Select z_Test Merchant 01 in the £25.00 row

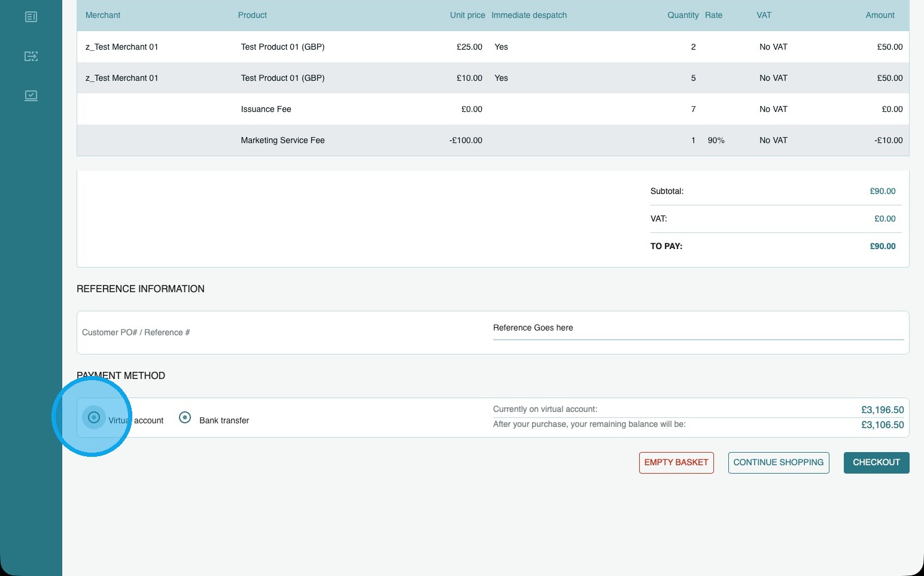tap(122, 47)
